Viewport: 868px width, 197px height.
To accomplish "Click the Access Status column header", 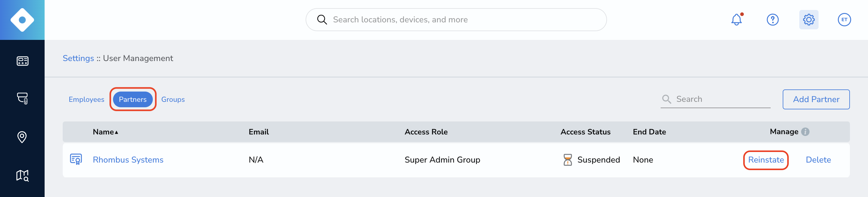I will [x=585, y=132].
